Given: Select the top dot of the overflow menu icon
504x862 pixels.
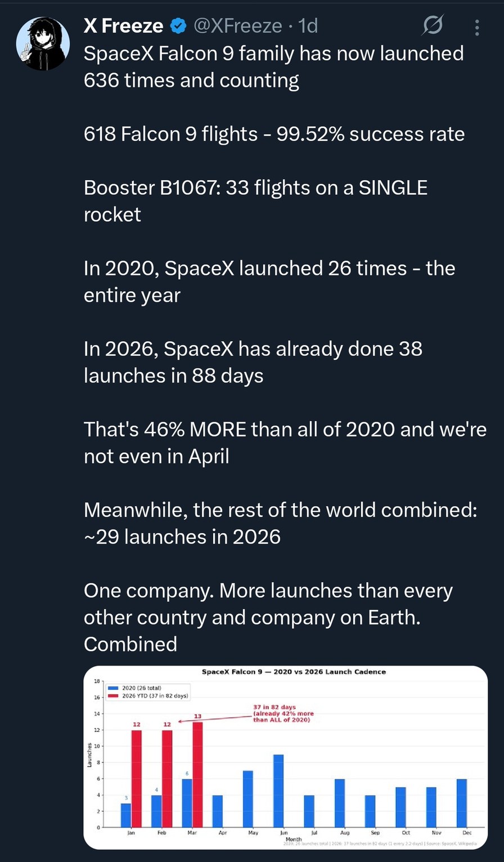Looking at the screenshot, I should click(x=476, y=20).
